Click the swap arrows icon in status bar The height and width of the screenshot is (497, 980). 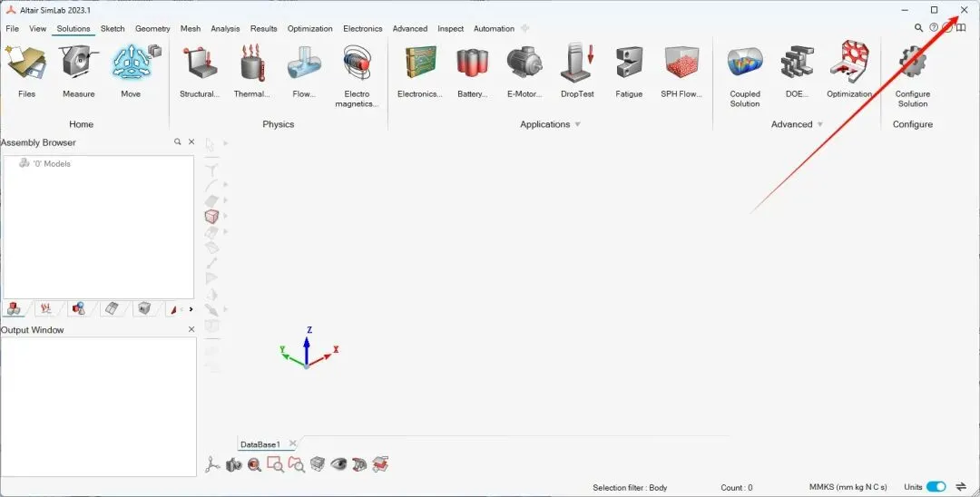(x=961, y=487)
